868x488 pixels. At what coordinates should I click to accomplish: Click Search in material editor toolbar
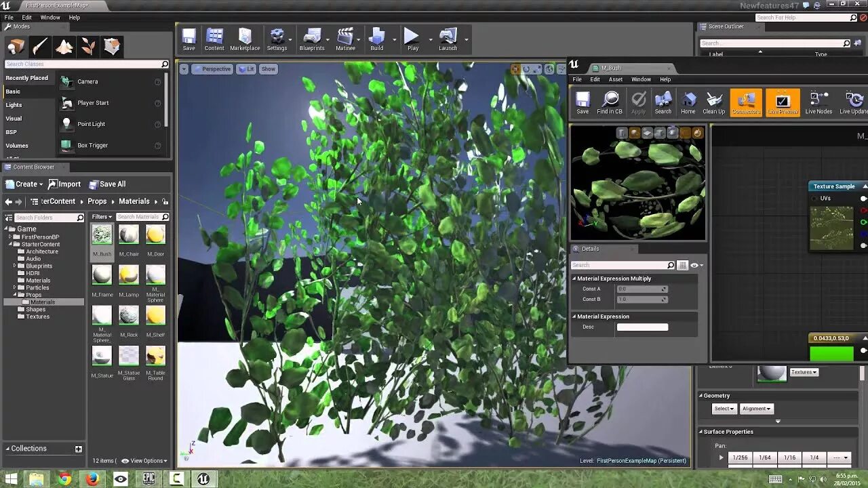(x=663, y=103)
